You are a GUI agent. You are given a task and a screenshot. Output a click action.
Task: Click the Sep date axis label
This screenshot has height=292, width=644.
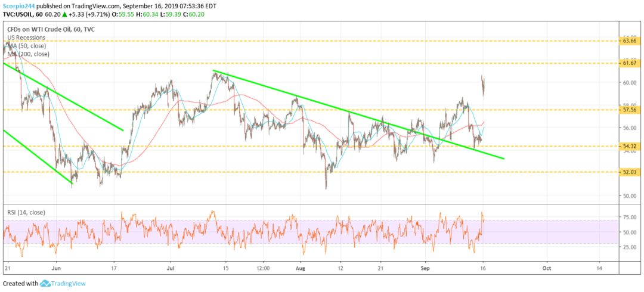(426, 267)
